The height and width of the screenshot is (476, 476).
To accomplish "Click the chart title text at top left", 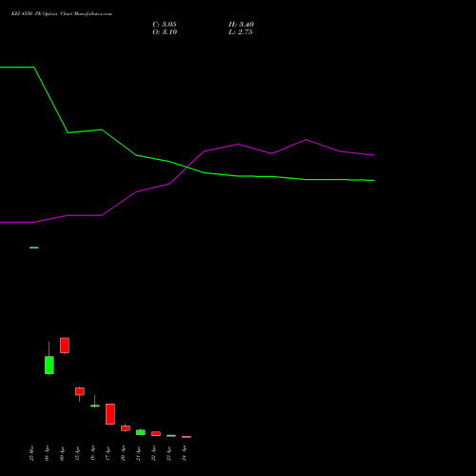I will pyautogui.click(x=62, y=14).
